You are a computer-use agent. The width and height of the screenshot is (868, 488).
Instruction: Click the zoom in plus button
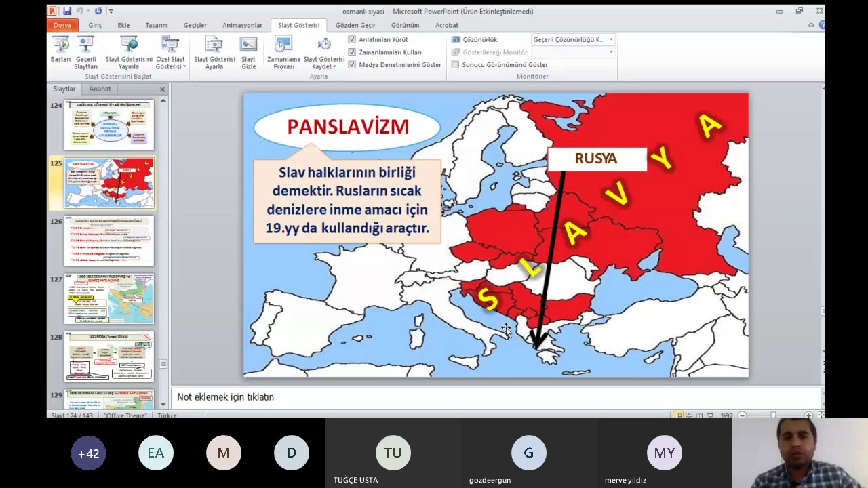pos(808,415)
